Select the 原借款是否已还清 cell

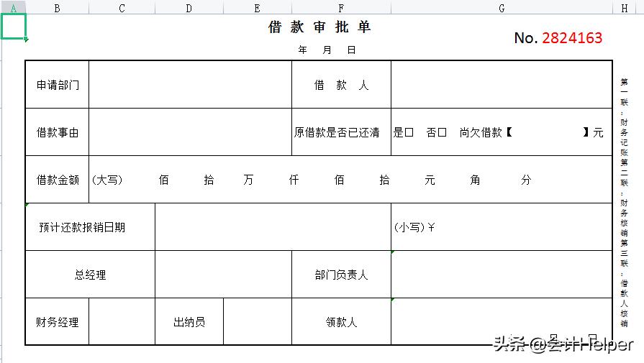(341, 132)
